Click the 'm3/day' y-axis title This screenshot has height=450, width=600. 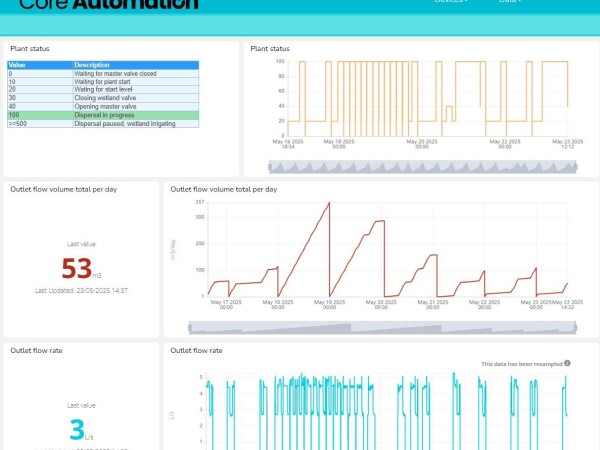click(173, 249)
